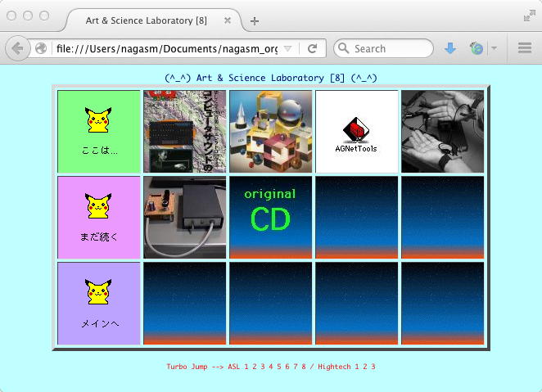The width and height of the screenshot is (542, 392).
Task: Click the globe site identity icon
Action: click(x=41, y=48)
